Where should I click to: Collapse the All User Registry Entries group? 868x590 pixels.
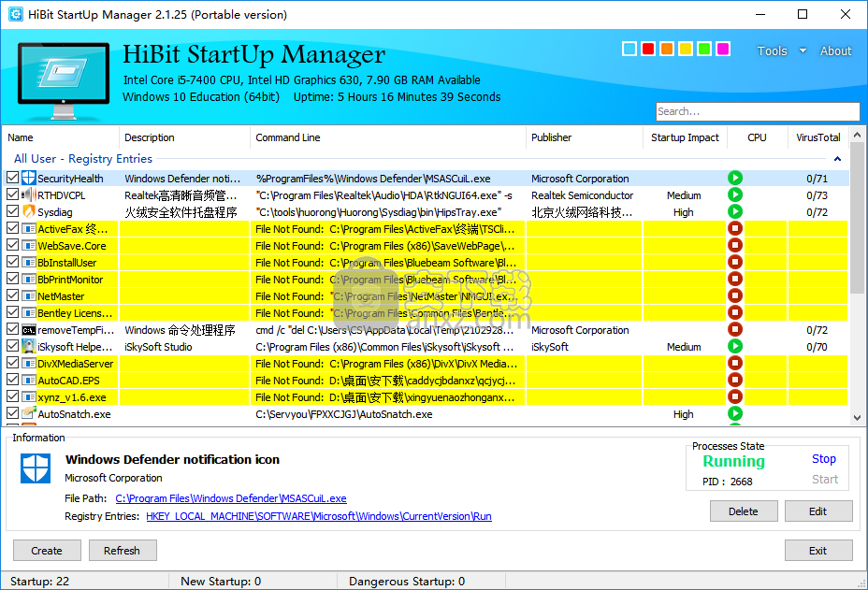pos(837,159)
